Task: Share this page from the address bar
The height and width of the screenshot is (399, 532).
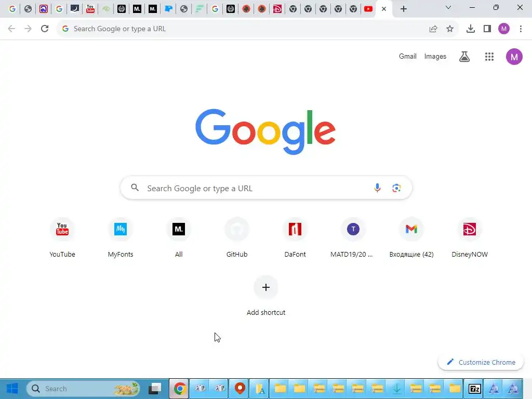Action: [433, 29]
